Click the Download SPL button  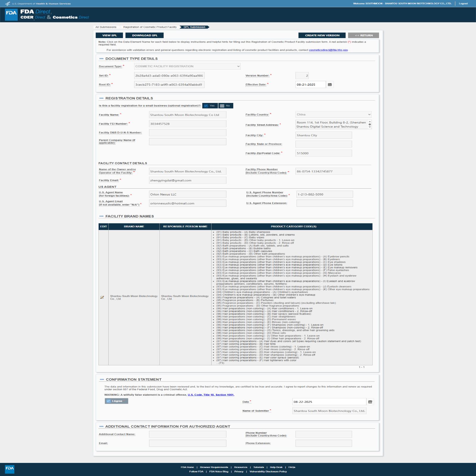click(x=145, y=35)
